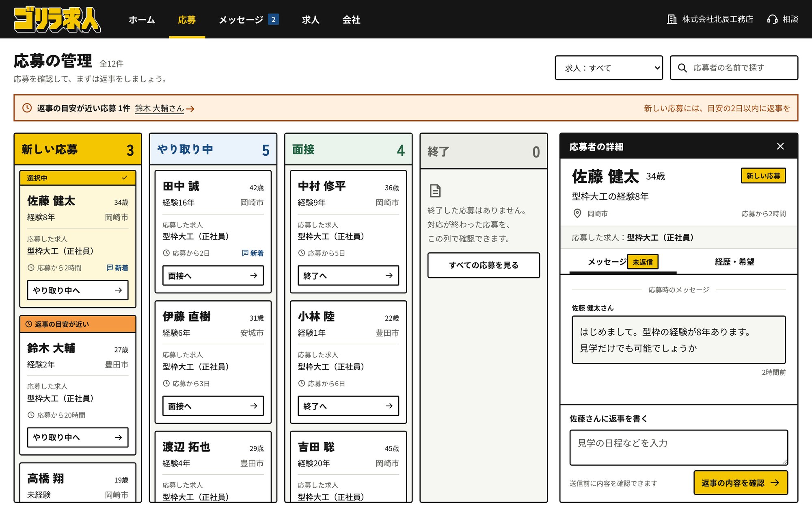Open the ホーム nav item
812x508 pixels.
point(142,20)
